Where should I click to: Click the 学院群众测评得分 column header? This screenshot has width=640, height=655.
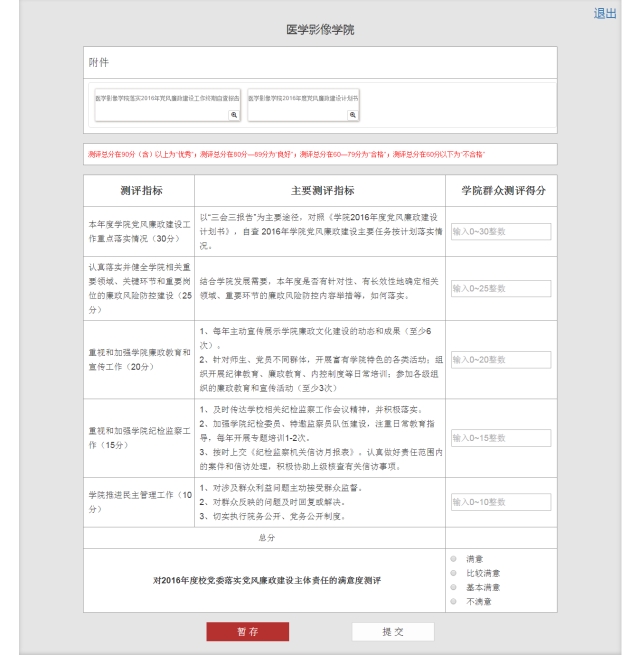[x=501, y=190]
